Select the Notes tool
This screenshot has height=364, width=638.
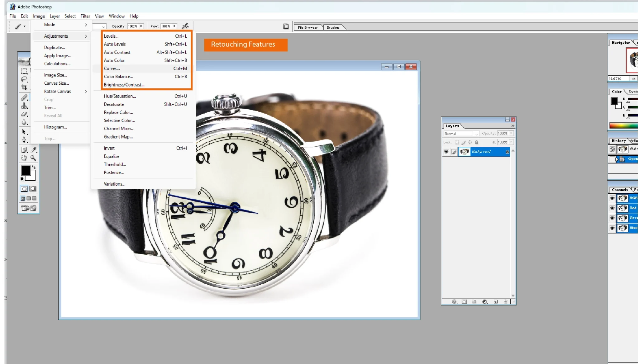click(x=24, y=150)
